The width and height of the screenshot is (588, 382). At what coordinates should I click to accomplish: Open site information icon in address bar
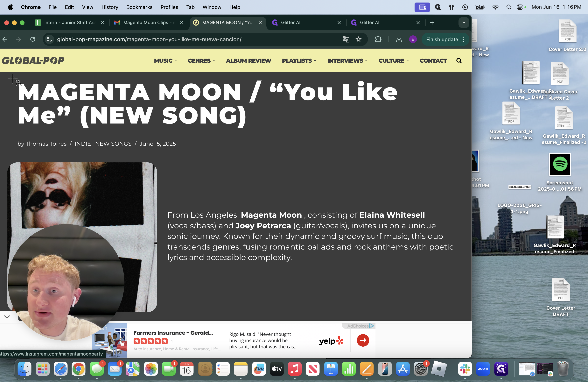pyautogui.click(x=49, y=39)
